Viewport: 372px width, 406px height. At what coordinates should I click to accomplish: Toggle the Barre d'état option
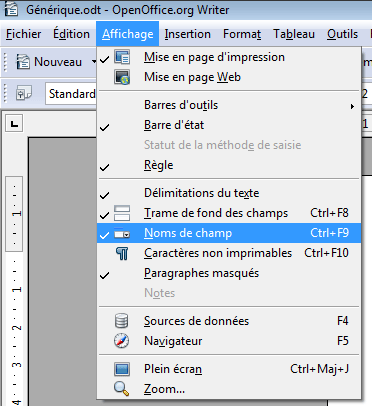point(229,125)
